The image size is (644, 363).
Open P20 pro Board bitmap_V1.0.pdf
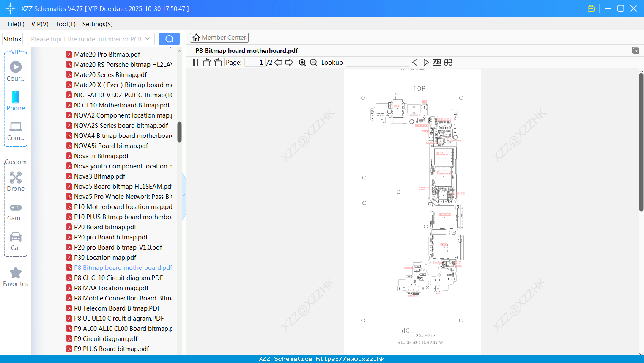click(x=118, y=247)
